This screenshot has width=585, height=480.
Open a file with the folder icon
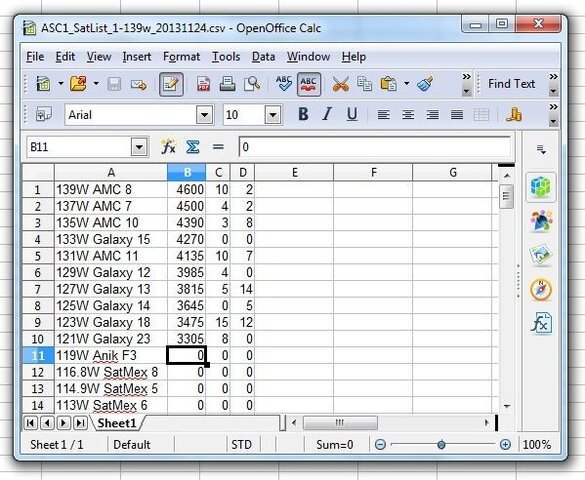tap(78, 84)
